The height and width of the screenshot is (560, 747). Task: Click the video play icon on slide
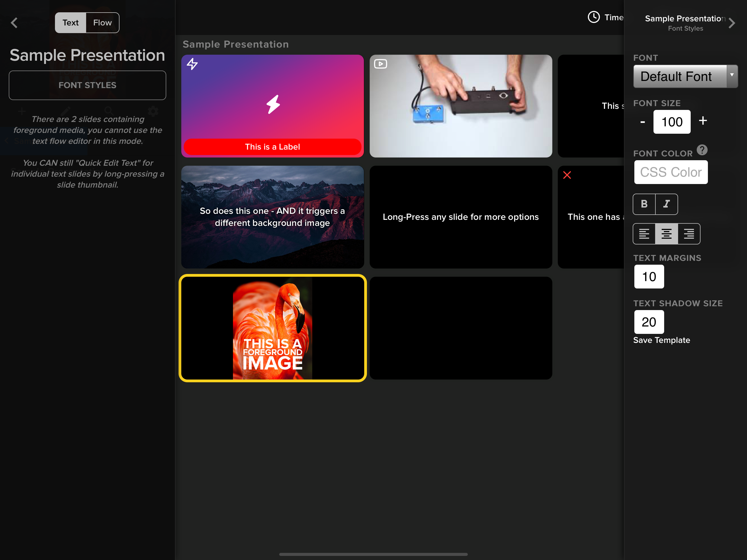(x=380, y=64)
